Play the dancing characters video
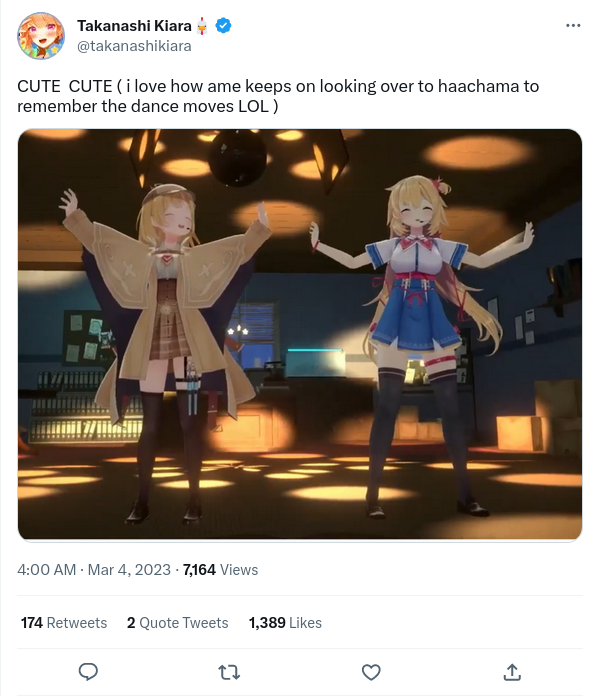598x696 pixels. point(300,334)
